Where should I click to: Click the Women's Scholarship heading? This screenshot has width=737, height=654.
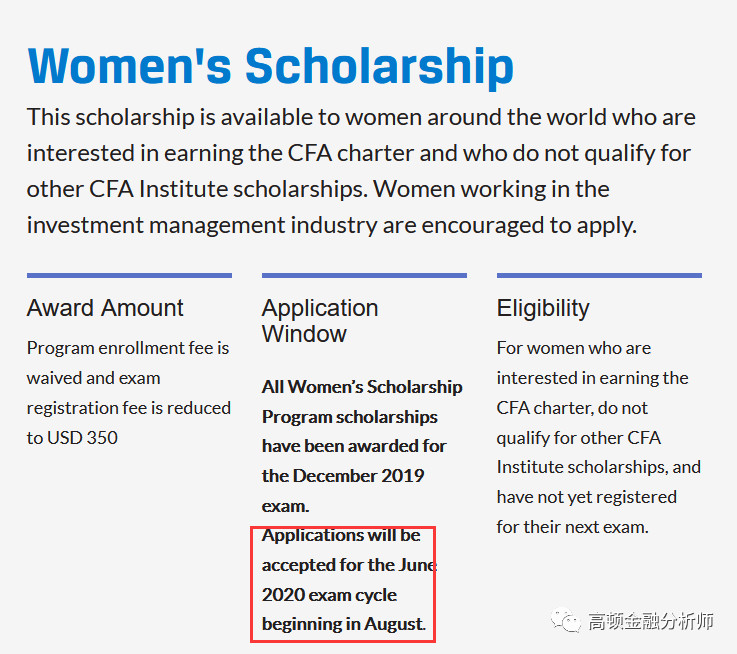coord(270,65)
